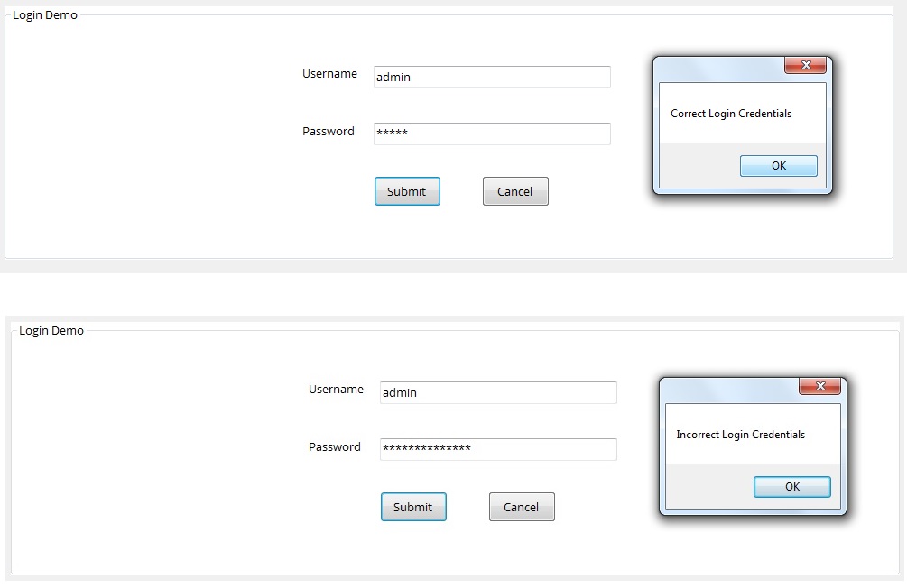Click the lower 'Login Demo' group title
Screen dimensions: 907x588
pos(51,331)
